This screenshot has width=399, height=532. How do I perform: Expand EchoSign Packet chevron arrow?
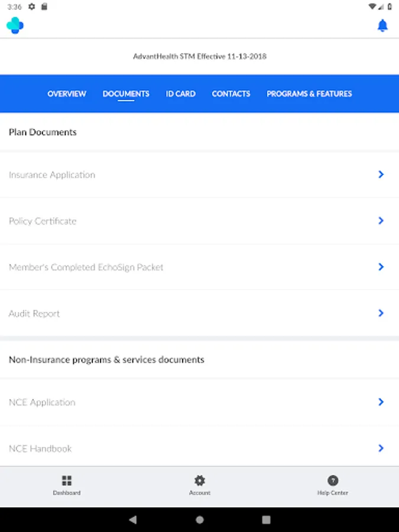pos(381,267)
